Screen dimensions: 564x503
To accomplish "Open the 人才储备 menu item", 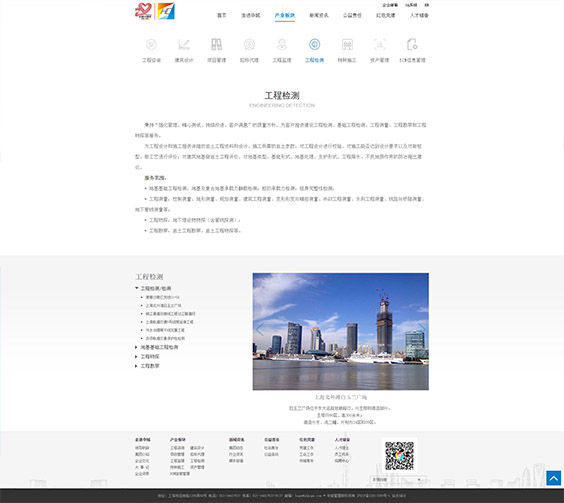I will click(419, 15).
